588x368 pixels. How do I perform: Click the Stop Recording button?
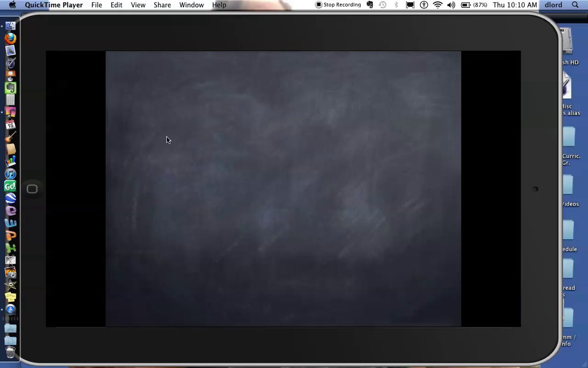coord(338,5)
